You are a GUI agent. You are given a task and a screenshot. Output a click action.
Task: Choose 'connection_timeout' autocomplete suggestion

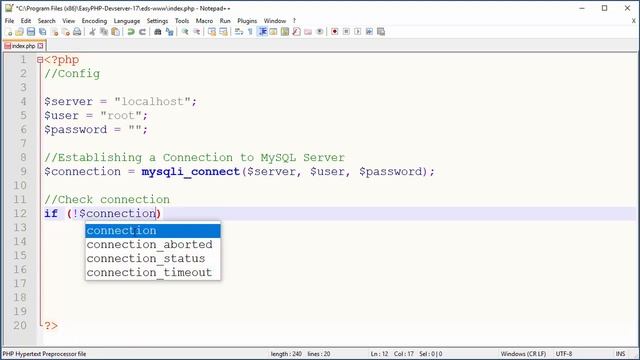(x=153, y=272)
